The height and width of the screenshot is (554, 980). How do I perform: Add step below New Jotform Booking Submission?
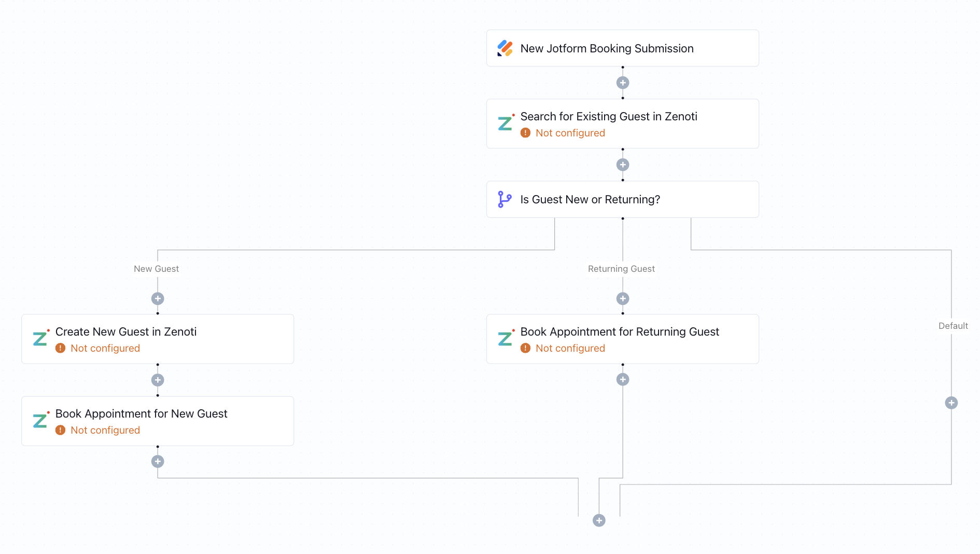[x=622, y=82]
